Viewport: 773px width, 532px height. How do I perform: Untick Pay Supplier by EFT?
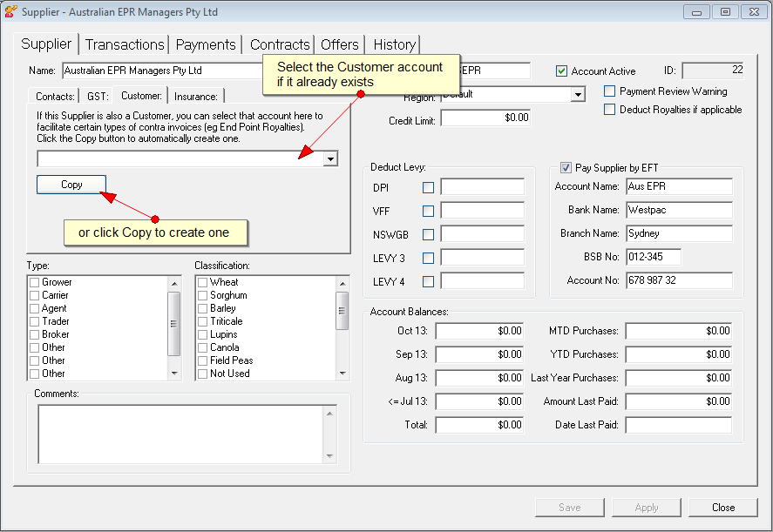(x=566, y=167)
